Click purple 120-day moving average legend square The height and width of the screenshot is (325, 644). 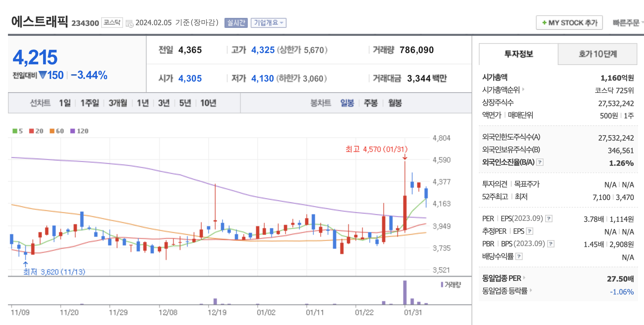point(73,131)
